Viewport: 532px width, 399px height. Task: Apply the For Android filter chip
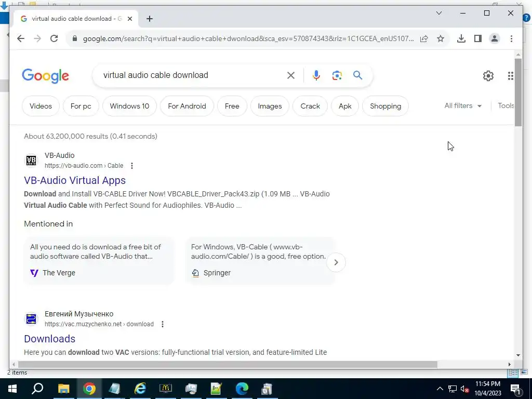[187, 106]
